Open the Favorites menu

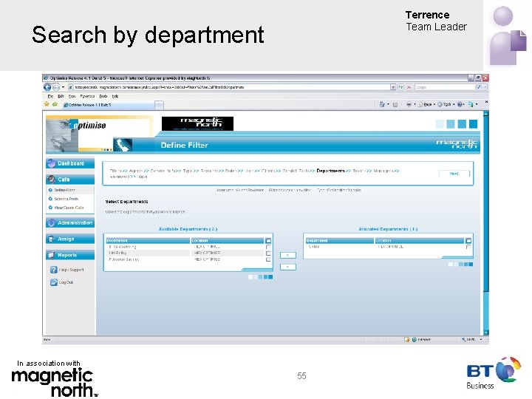pyautogui.click(x=87, y=96)
